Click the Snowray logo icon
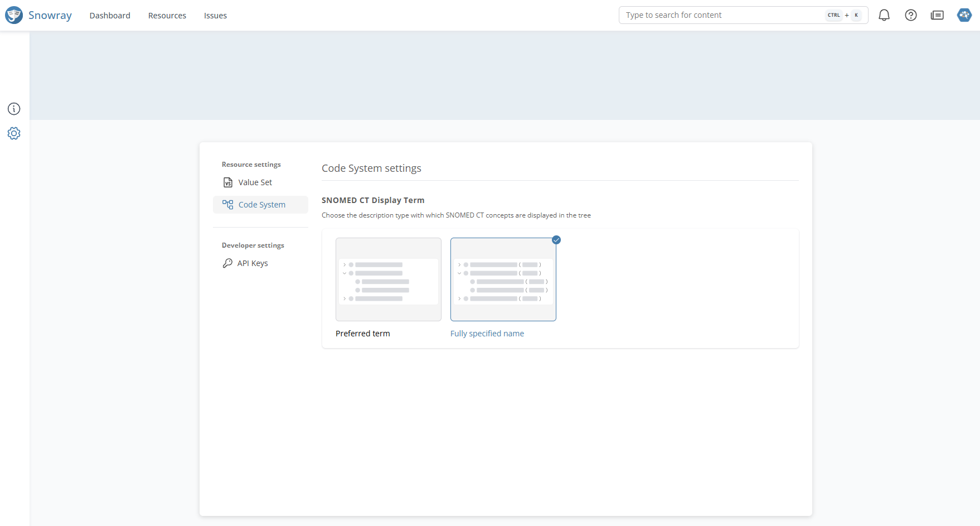This screenshot has width=980, height=526. click(x=14, y=15)
